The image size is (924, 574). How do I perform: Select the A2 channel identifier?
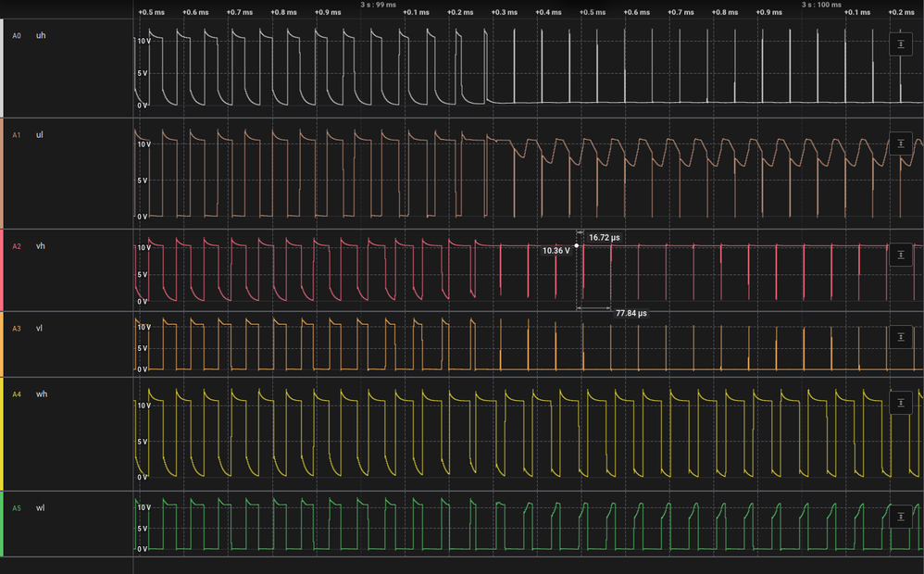[x=17, y=247]
